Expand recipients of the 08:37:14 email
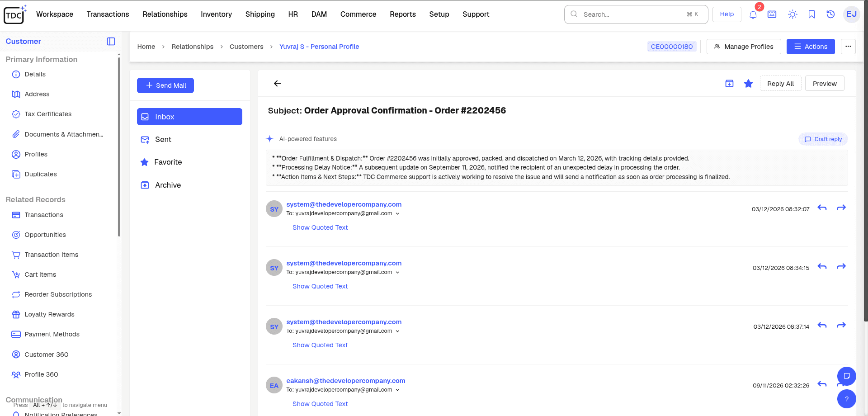 397,331
